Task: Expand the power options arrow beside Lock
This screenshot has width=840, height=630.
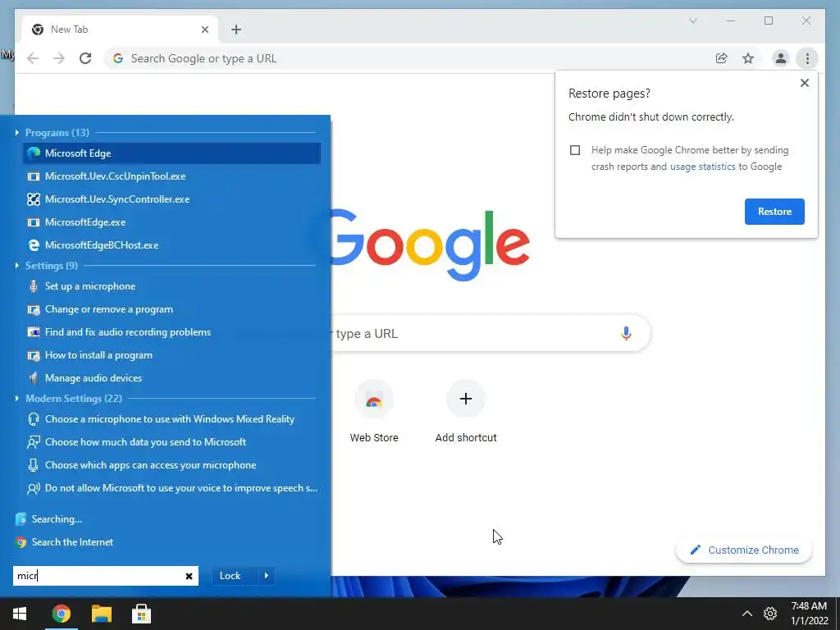Action: click(267, 576)
